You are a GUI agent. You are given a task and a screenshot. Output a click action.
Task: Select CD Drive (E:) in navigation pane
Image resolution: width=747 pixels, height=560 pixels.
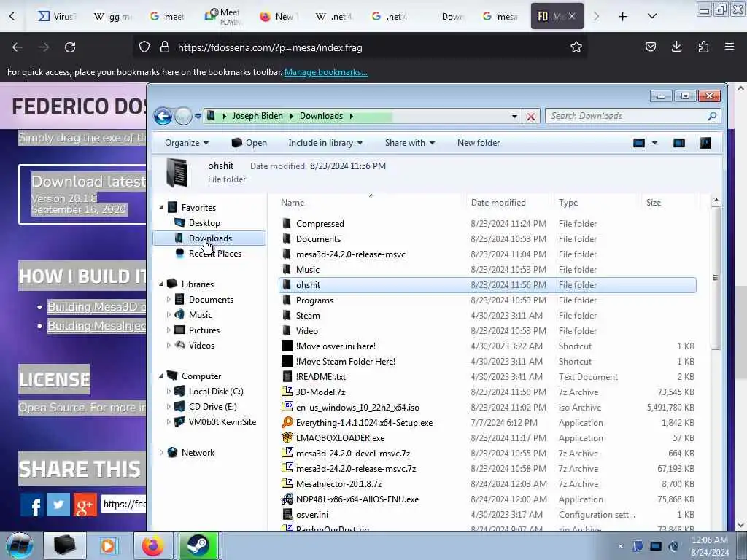point(212,407)
